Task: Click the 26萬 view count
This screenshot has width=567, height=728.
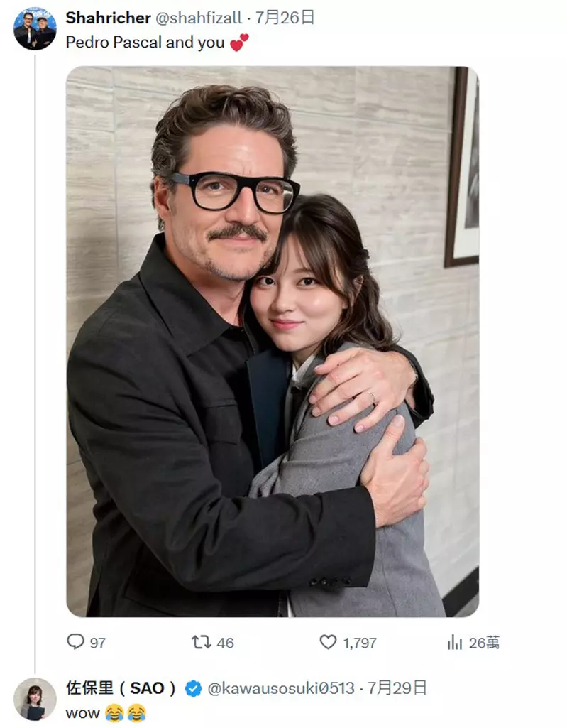Action: click(x=484, y=643)
